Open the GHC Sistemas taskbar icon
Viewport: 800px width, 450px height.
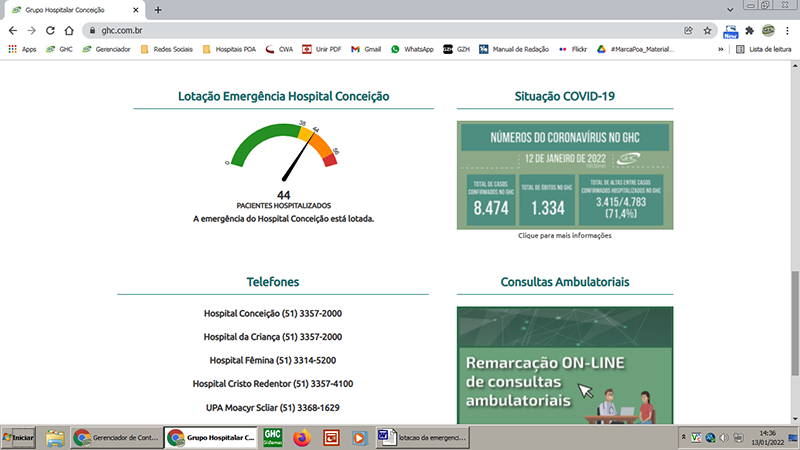click(x=271, y=437)
